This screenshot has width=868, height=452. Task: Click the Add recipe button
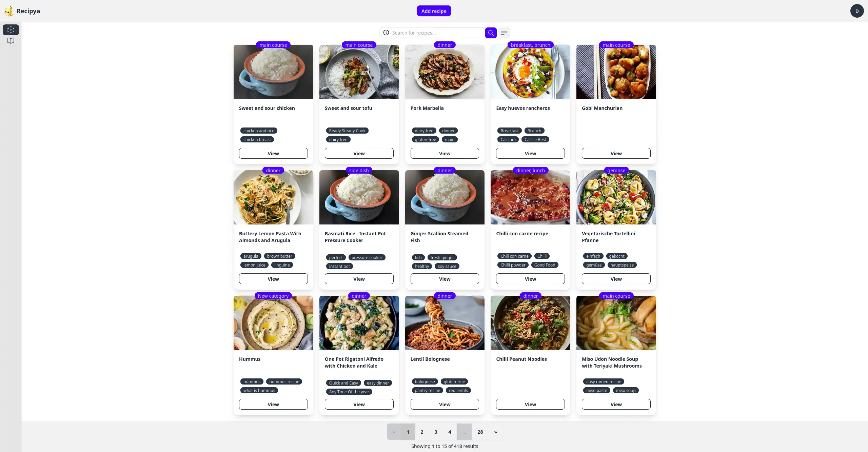pos(433,11)
